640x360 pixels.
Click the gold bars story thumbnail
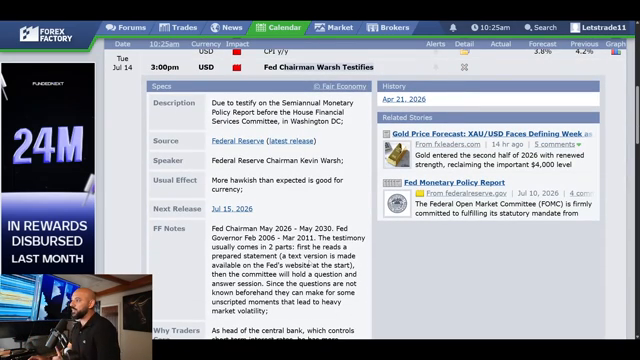[x=397, y=154]
